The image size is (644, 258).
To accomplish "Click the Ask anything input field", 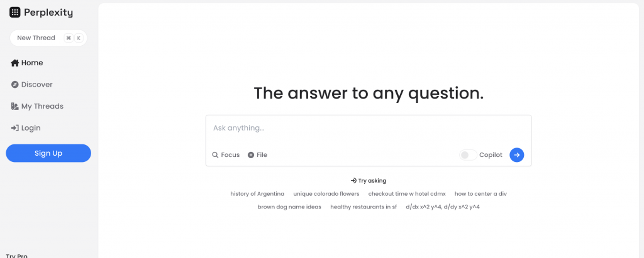I will point(368,128).
